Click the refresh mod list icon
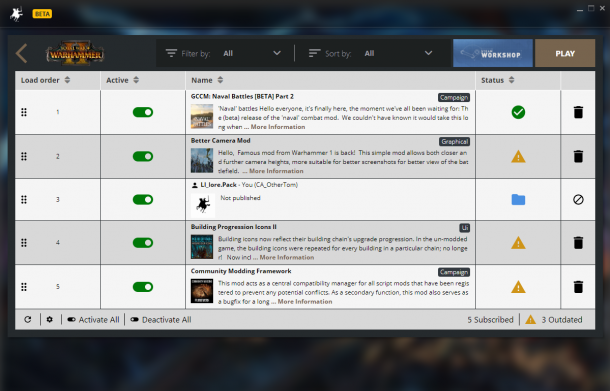 pos(28,319)
